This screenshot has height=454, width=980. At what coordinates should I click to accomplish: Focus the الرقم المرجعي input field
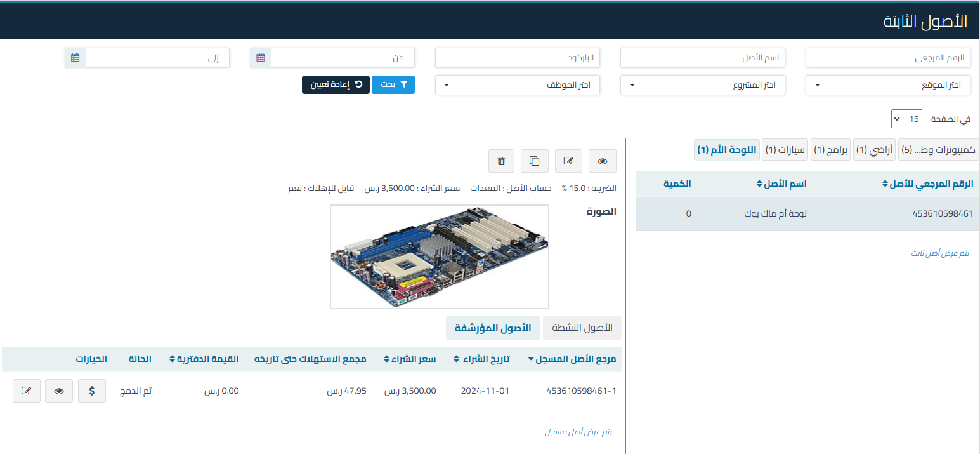(888, 58)
